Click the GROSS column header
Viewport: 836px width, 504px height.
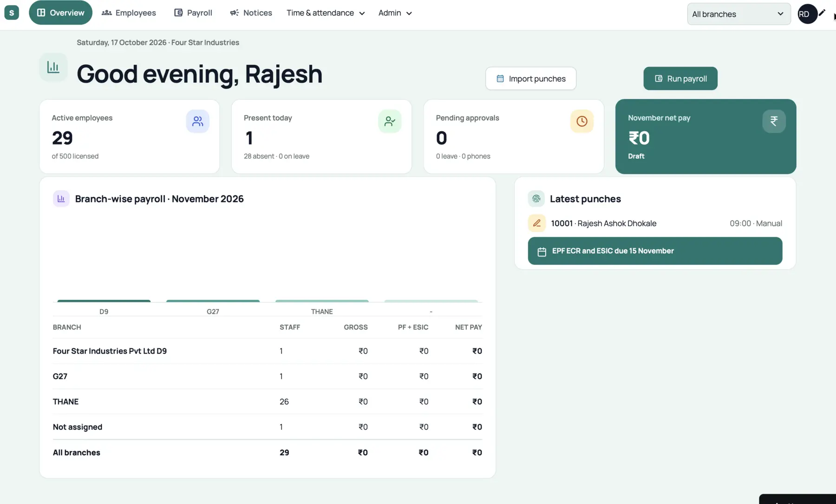click(x=356, y=327)
